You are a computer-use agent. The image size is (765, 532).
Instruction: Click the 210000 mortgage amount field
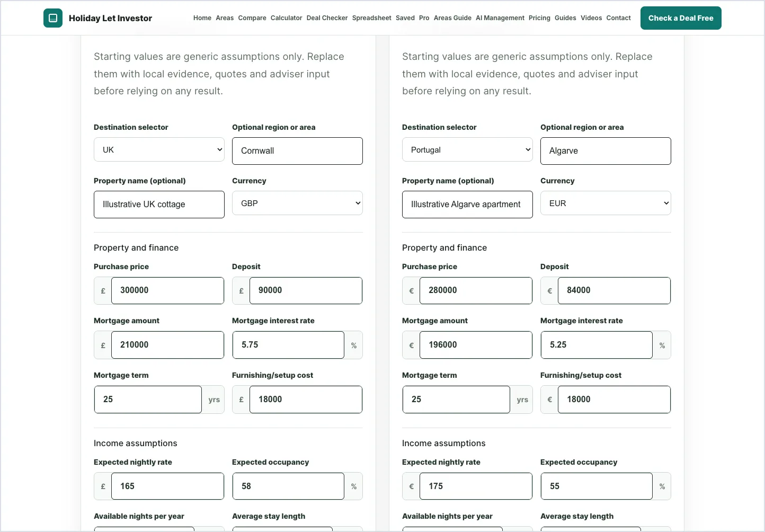pyautogui.click(x=167, y=345)
